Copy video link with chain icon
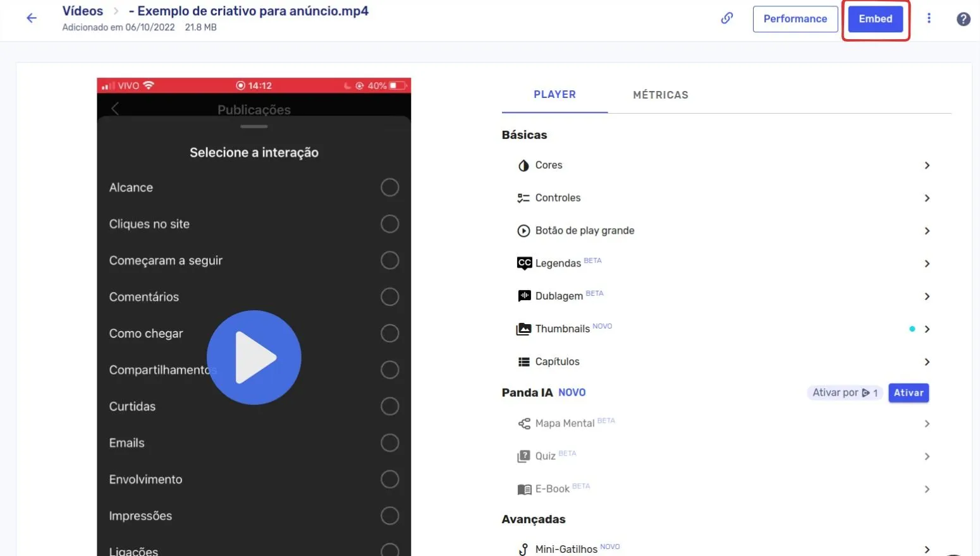This screenshot has height=556, width=980. [x=727, y=18]
